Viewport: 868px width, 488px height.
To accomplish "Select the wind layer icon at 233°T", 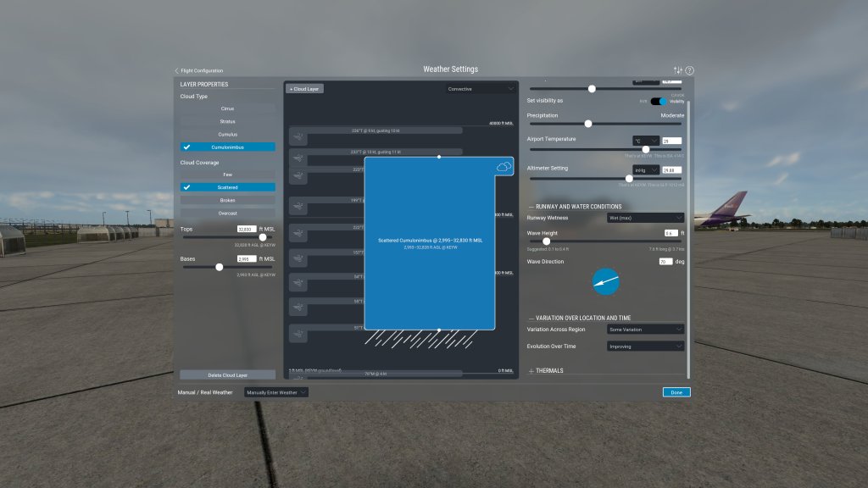I will tap(298, 158).
